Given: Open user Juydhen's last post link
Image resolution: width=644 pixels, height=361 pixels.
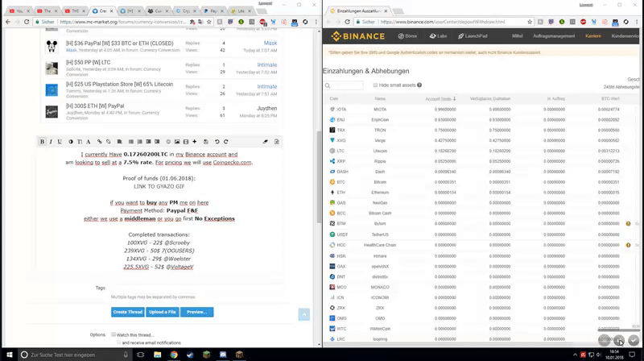Looking at the screenshot, I should point(266,109).
